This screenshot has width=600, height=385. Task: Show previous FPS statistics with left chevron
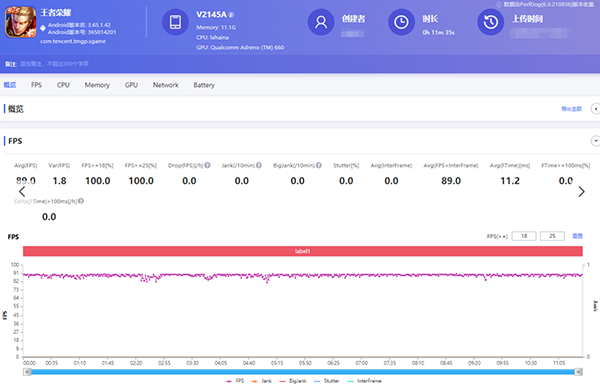tap(22, 191)
